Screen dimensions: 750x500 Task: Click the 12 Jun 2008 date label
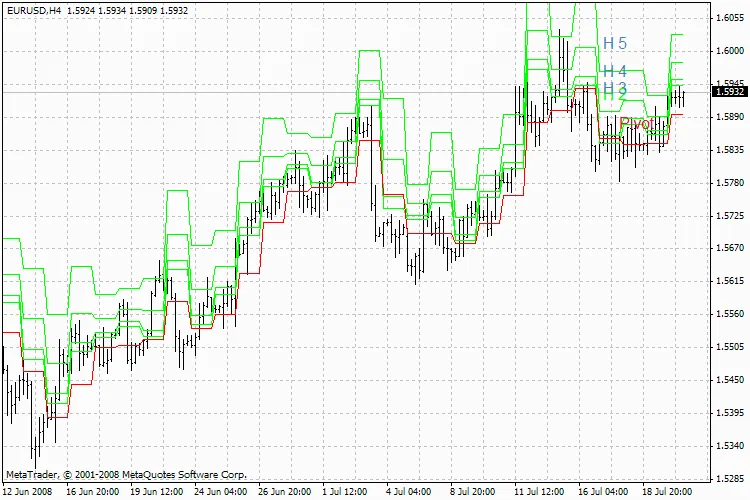(x=29, y=492)
